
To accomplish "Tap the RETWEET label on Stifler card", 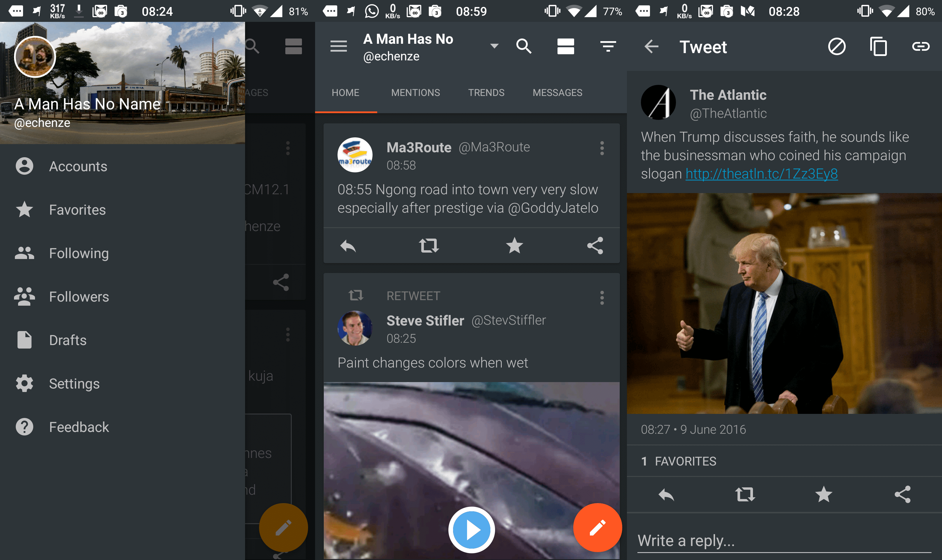I will pos(413,296).
